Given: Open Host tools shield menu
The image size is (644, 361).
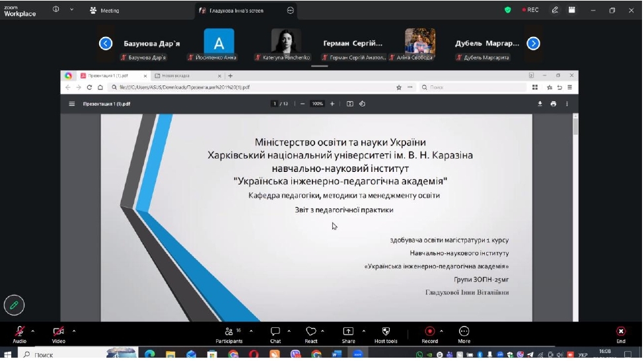Looking at the screenshot, I should click(x=386, y=335).
